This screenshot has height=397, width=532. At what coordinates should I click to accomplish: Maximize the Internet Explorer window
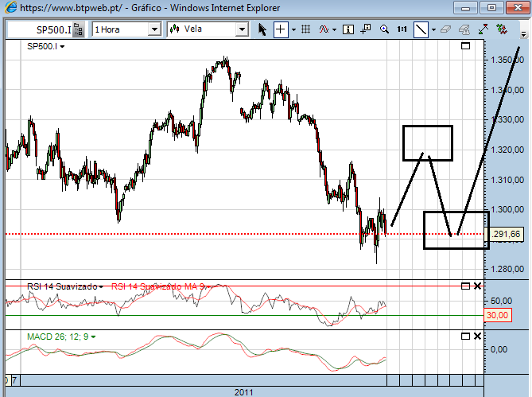tap(491, 7)
